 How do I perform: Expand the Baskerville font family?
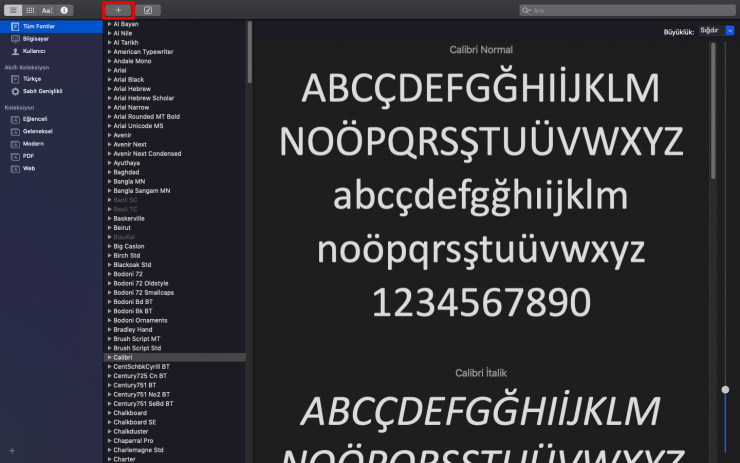click(x=109, y=218)
